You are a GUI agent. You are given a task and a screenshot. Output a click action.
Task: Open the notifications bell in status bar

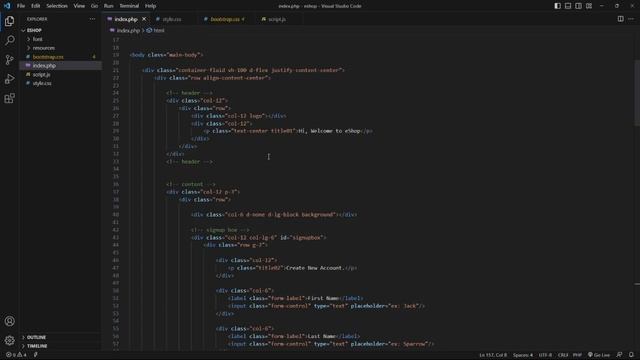click(631, 355)
